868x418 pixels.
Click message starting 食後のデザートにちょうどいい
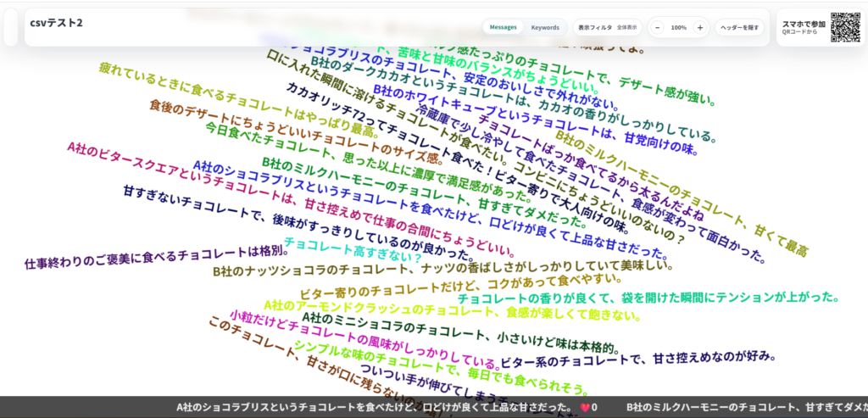(x=296, y=131)
